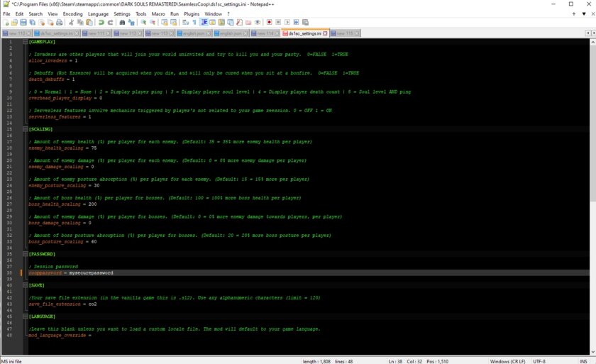This screenshot has height=364, width=596.
Task: Close the ds1sc_settings.ini active tab
Action: click(x=325, y=33)
